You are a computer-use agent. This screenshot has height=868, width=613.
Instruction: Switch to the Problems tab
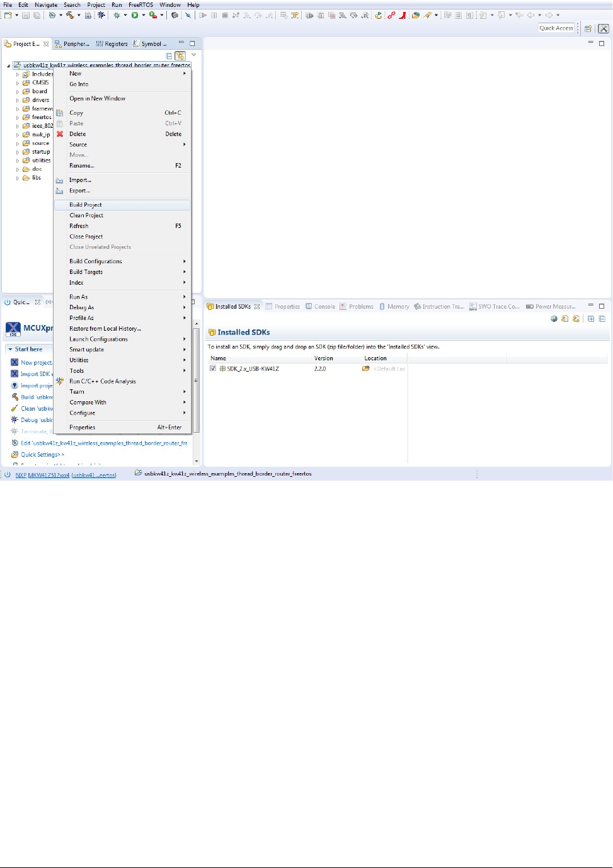356,307
